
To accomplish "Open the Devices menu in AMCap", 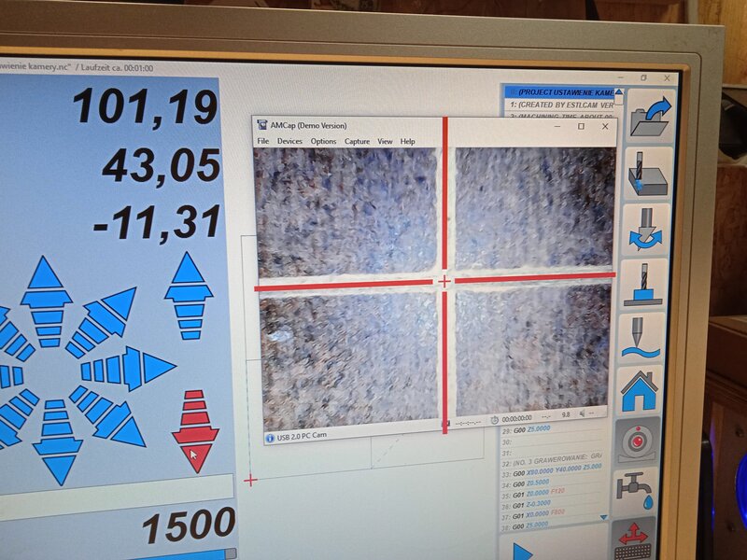I will (289, 141).
